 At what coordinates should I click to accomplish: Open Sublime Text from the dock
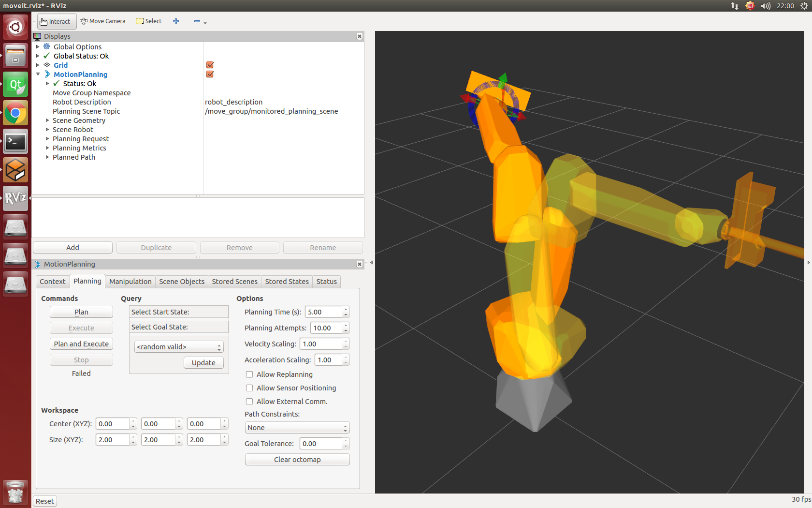click(x=15, y=170)
